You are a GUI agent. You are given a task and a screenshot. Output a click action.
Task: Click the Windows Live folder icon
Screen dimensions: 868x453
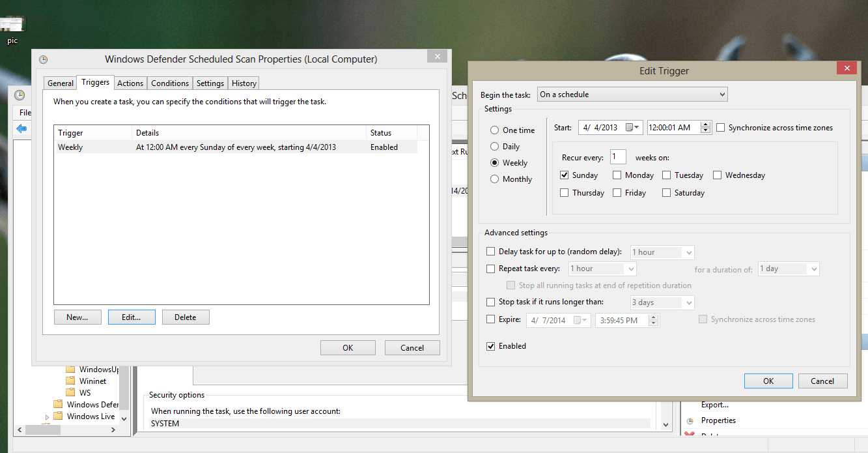tap(58, 416)
